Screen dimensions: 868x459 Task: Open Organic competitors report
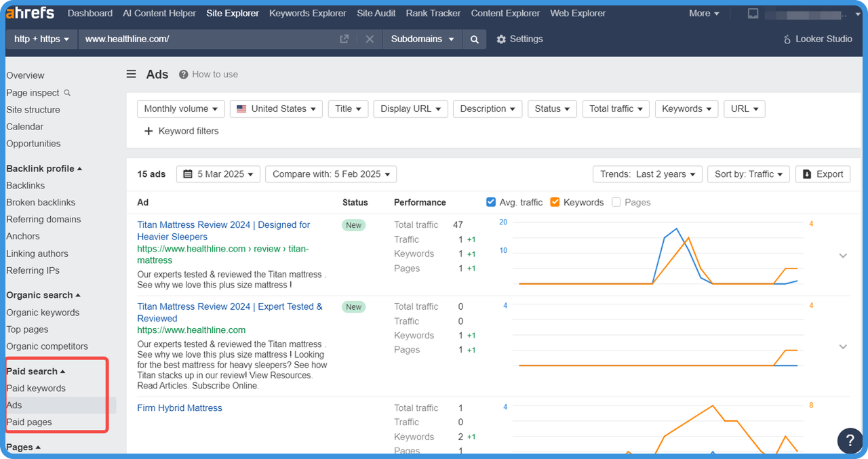tap(47, 346)
